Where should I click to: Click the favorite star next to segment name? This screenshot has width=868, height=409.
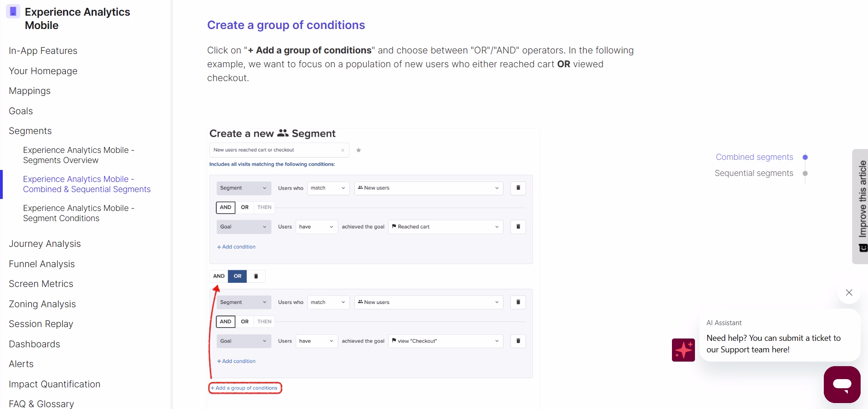click(x=359, y=150)
